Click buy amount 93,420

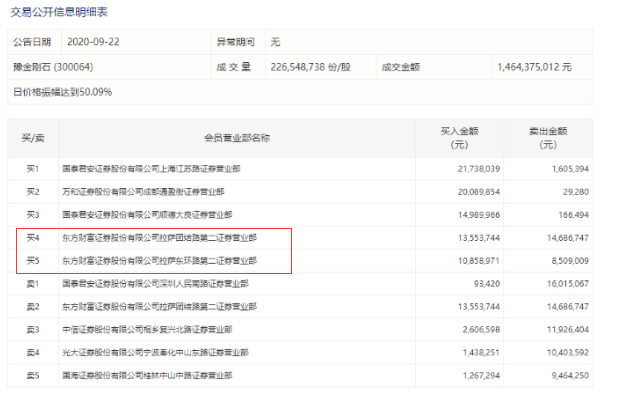(487, 283)
